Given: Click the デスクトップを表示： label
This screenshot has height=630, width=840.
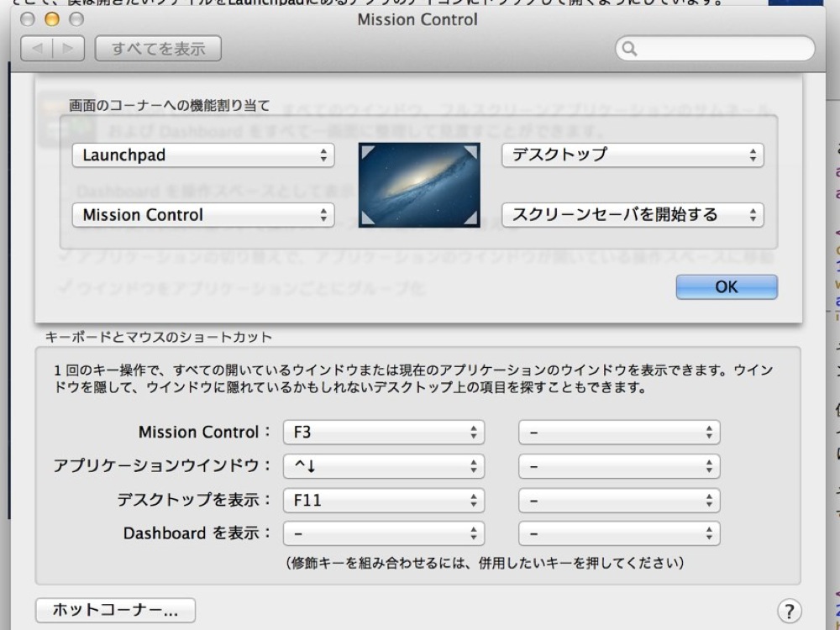Looking at the screenshot, I should click(x=194, y=501).
